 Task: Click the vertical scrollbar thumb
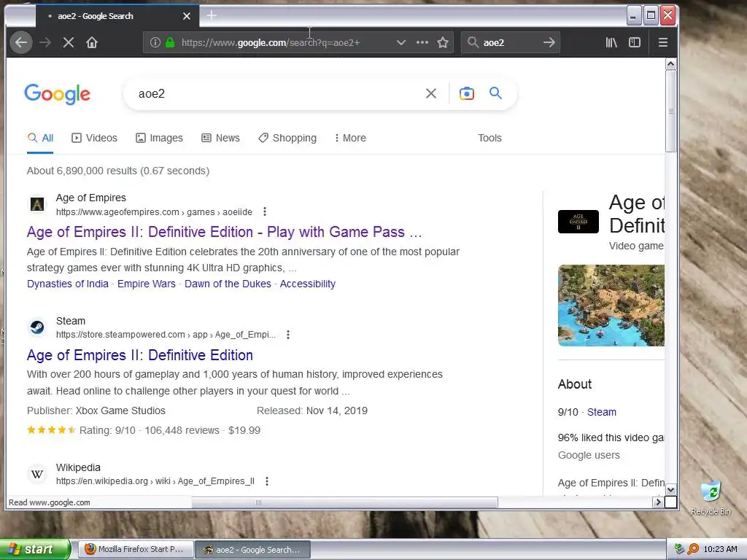671,112
